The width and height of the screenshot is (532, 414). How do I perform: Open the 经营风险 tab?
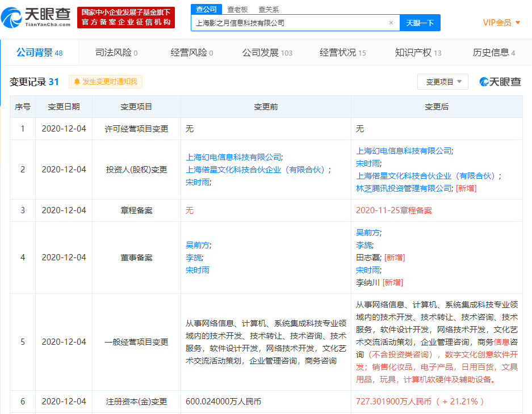click(x=191, y=53)
